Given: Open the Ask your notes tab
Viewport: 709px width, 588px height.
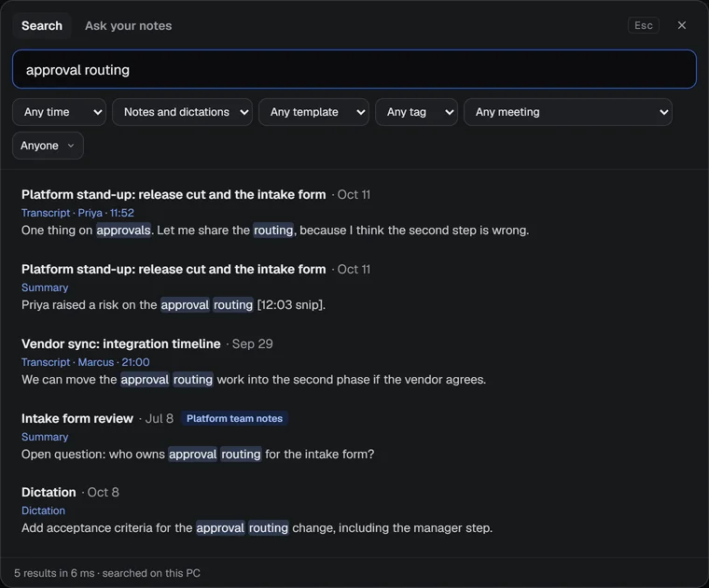Looking at the screenshot, I should [x=128, y=26].
